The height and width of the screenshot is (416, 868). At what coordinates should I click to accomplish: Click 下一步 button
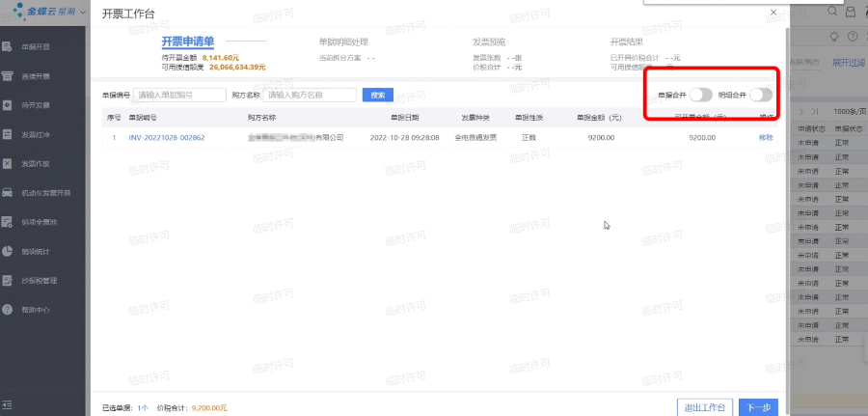pos(758,407)
